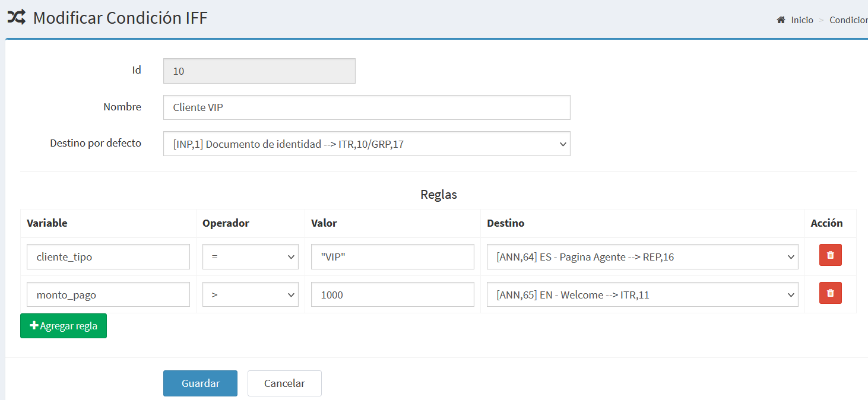Open the EN - Welcome destination dropdown

click(642, 294)
